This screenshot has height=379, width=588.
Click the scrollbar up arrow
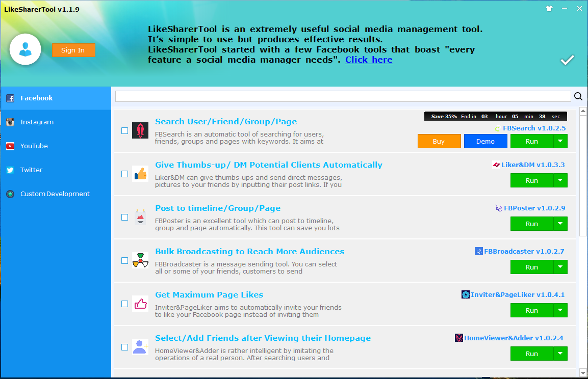tap(583, 111)
